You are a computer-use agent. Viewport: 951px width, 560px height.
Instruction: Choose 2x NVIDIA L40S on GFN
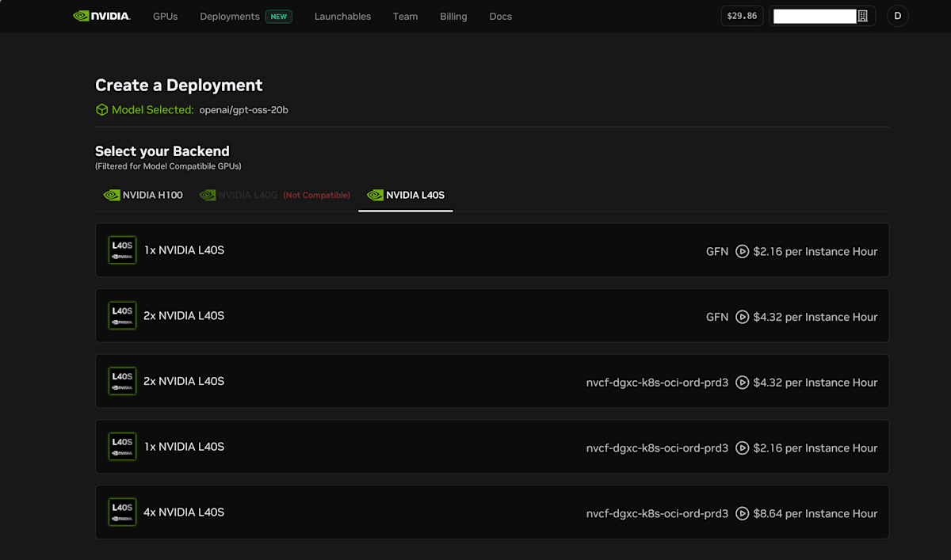click(492, 316)
